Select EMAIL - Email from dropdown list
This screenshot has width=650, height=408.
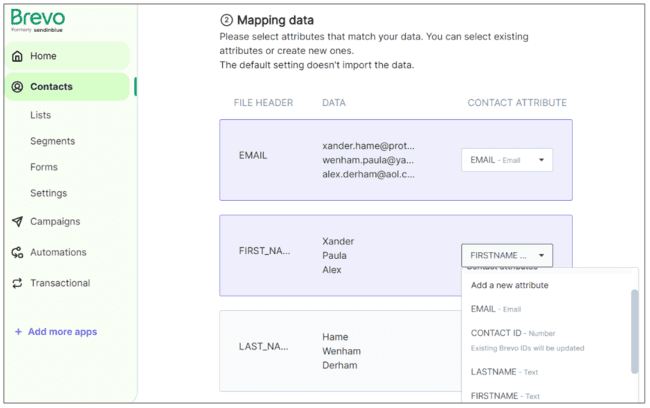click(x=496, y=309)
